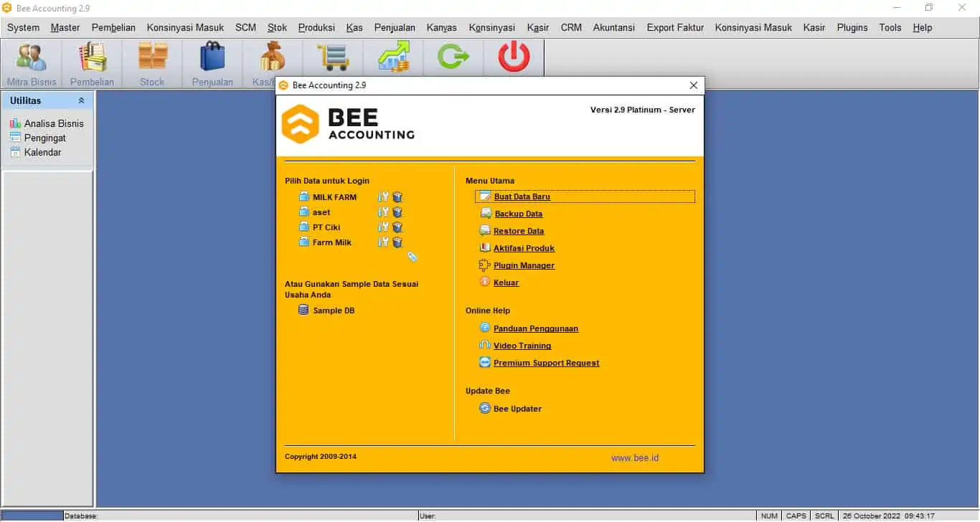Open the System menu
The height and width of the screenshot is (522, 980).
pyautogui.click(x=24, y=28)
